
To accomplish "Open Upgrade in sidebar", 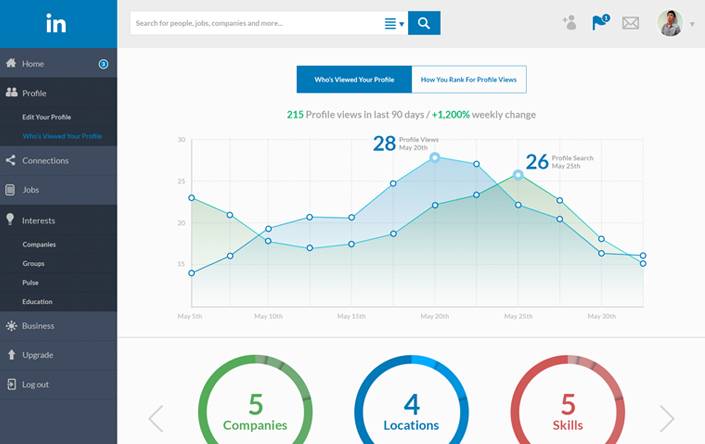I will 58,355.
